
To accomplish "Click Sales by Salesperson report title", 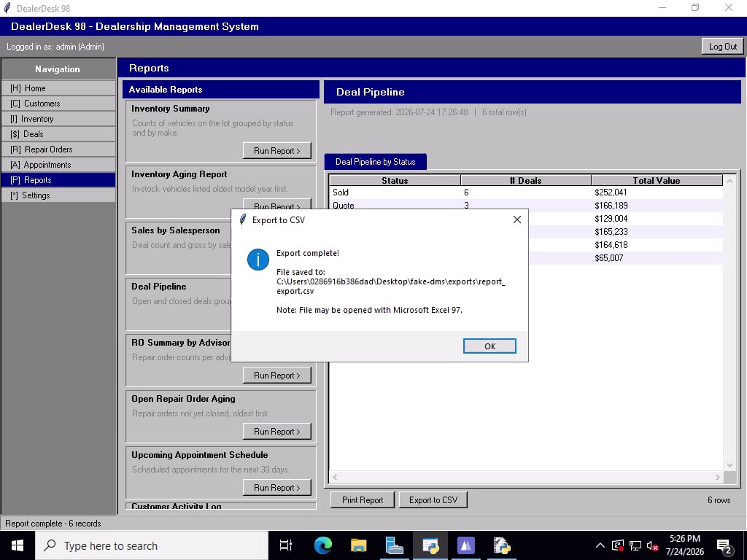I will (176, 230).
